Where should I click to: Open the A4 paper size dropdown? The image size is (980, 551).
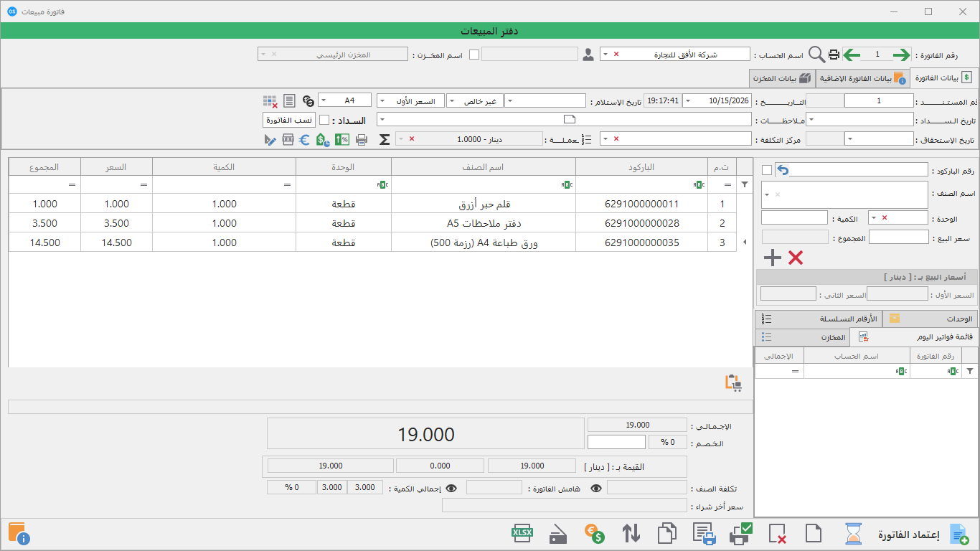(323, 100)
